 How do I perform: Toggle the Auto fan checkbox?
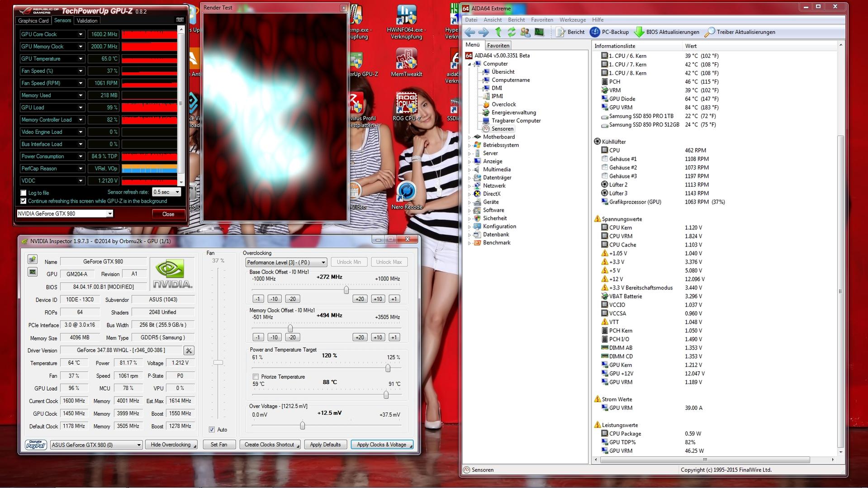click(212, 430)
